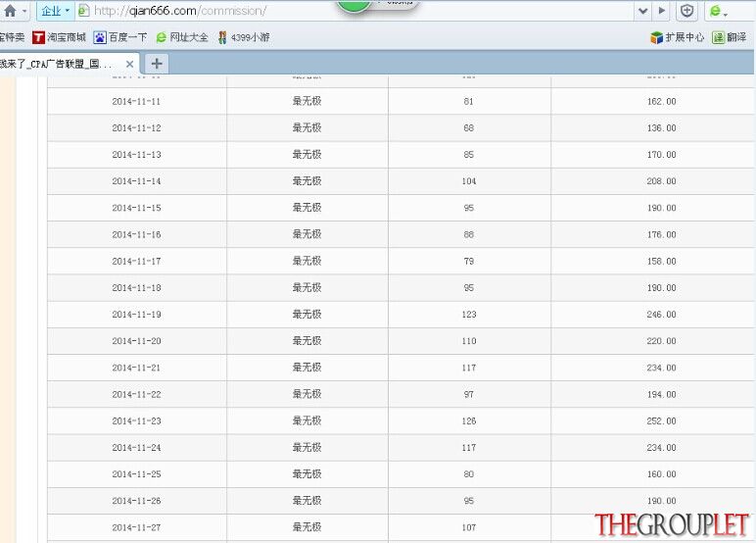Click the go arrow beside the address bar
756x543 pixels.
pyautogui.click(x=662, y=11)
